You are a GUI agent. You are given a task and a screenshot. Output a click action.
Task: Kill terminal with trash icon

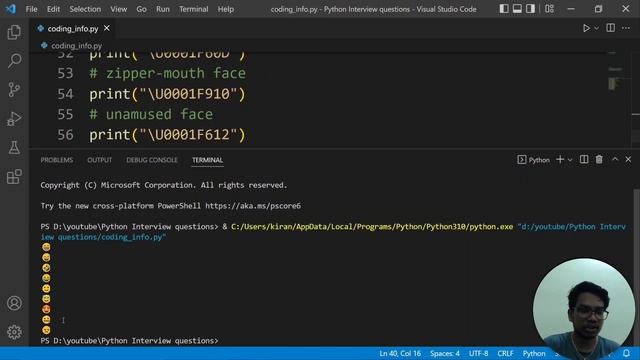599,160
